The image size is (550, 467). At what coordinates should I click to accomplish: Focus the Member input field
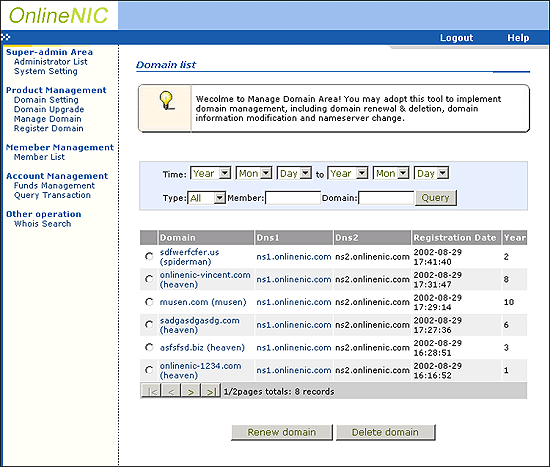(293, 198)
